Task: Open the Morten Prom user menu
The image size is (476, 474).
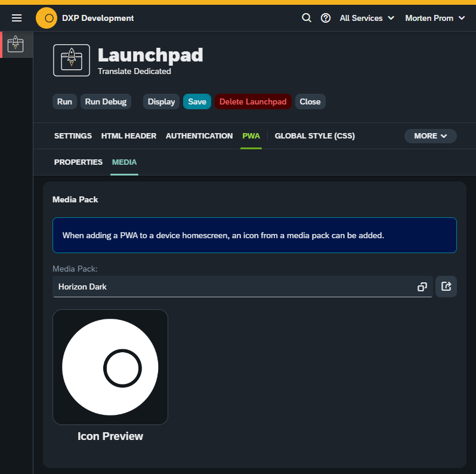Action: tap(435, 19)
